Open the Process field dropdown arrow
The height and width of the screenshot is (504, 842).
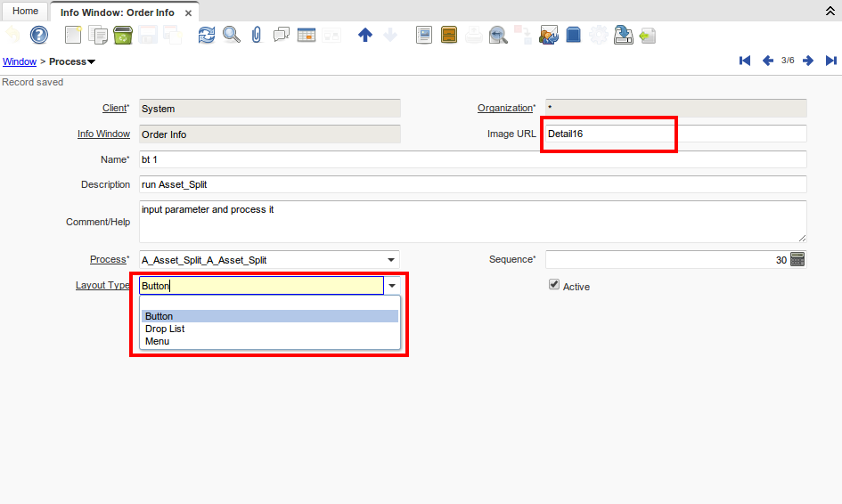coord(392,260)
